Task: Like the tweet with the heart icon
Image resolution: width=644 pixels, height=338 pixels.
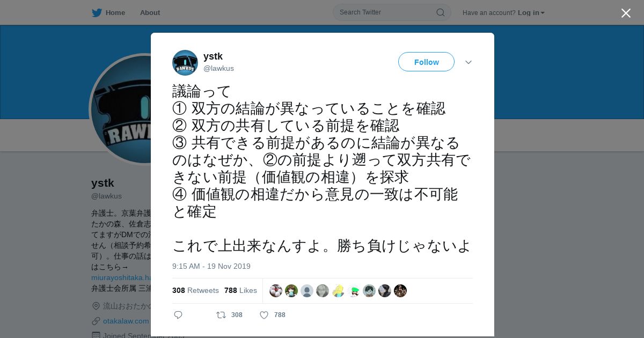Action: tap(264, 315)
